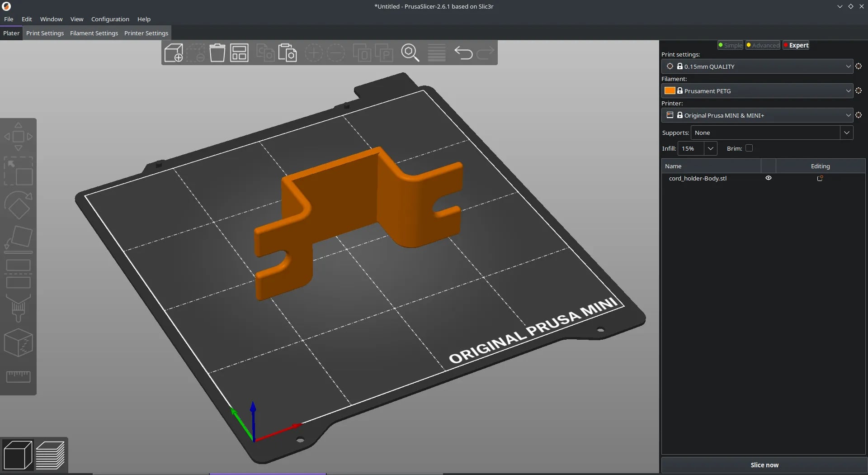Select Simple mode
868x475 pixels.
pyautogui.click(x=731, y=45)
